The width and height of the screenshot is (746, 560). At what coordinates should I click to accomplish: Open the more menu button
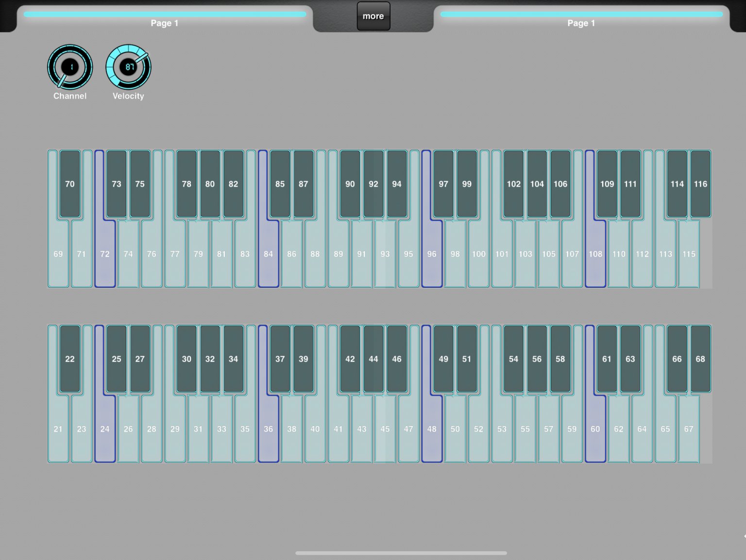click(x=373, y=16)
